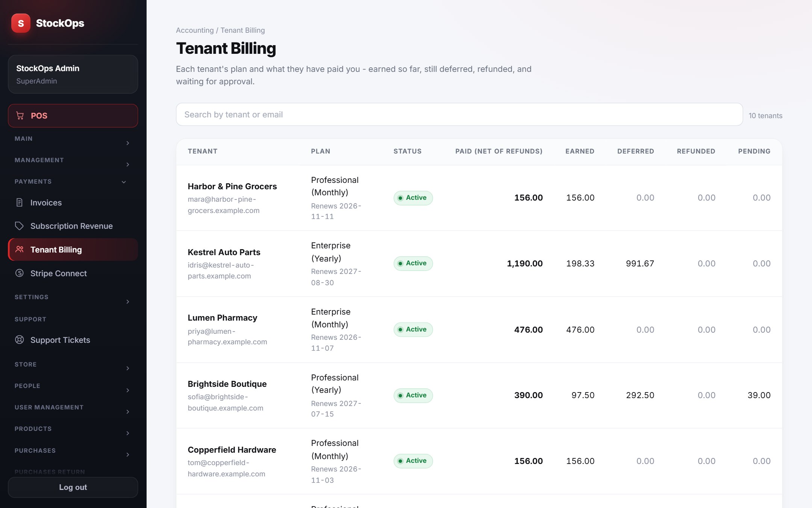
Task: Click the StockOps red S logo
Action: [x=21, y=23]
